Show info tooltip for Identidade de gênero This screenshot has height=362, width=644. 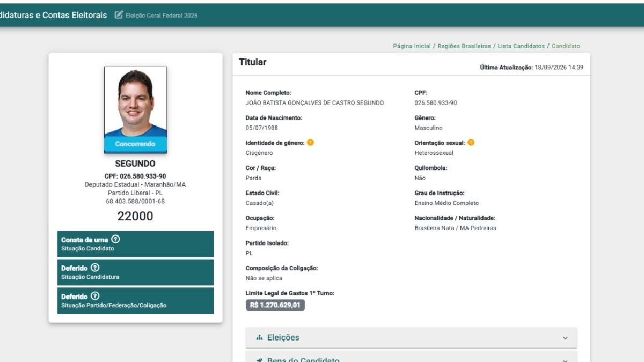click(310, 143)
